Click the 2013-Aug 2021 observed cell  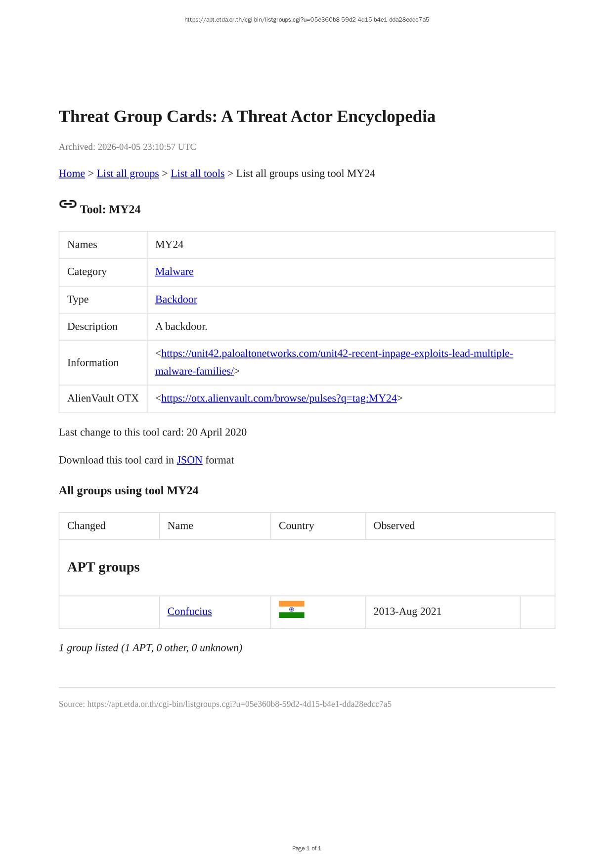coord(407,611)
